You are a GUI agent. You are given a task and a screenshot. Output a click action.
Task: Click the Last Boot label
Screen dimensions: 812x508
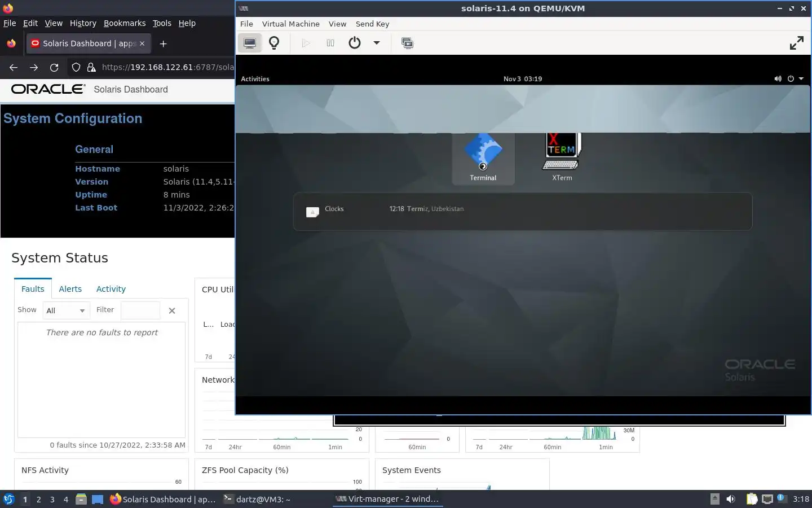(x=96, y=208)
